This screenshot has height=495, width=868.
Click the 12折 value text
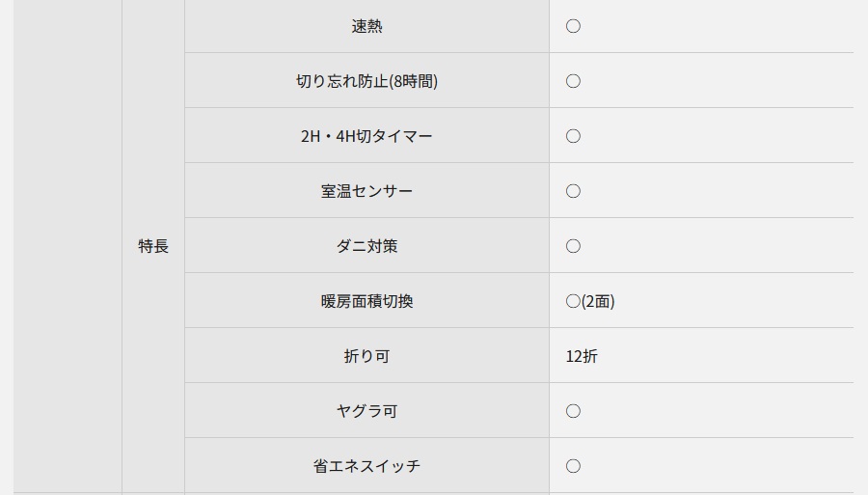click(x=582, y=356)
